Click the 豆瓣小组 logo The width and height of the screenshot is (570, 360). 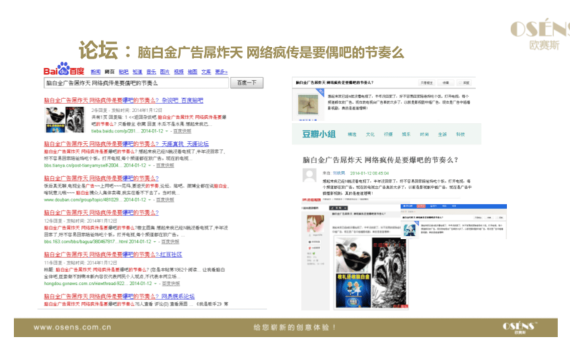[x=319, y=134]
